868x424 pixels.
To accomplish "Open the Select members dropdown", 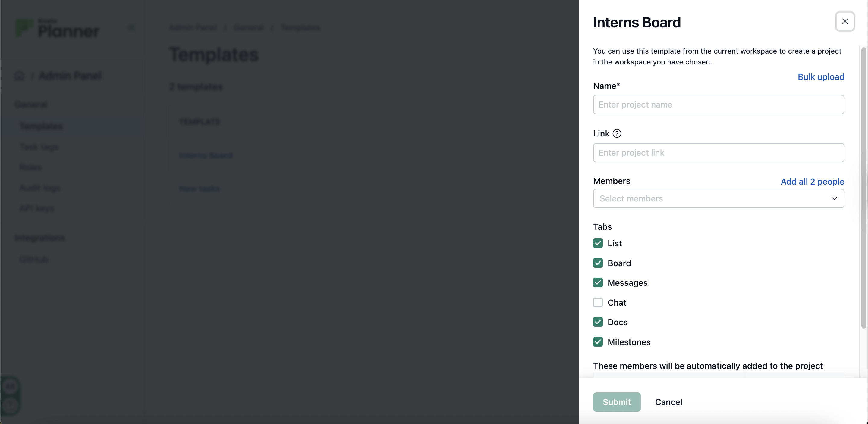I will tap(719, 198).
